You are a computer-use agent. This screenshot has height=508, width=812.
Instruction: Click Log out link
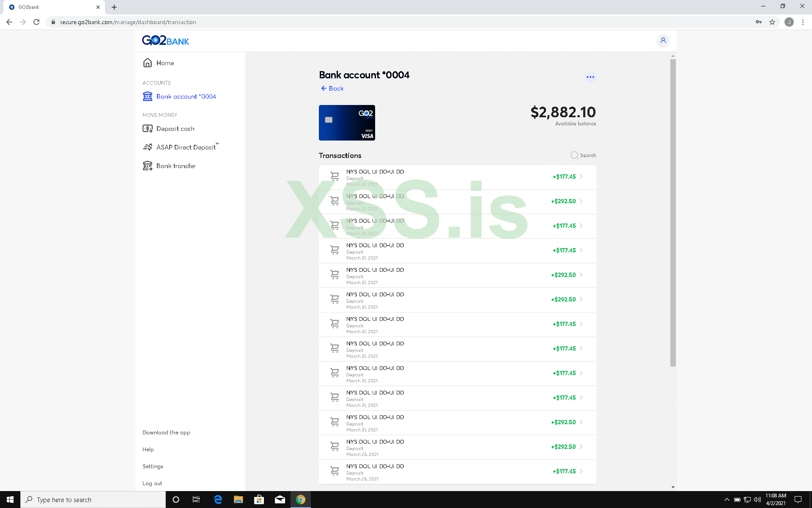[x=152, y=483]
